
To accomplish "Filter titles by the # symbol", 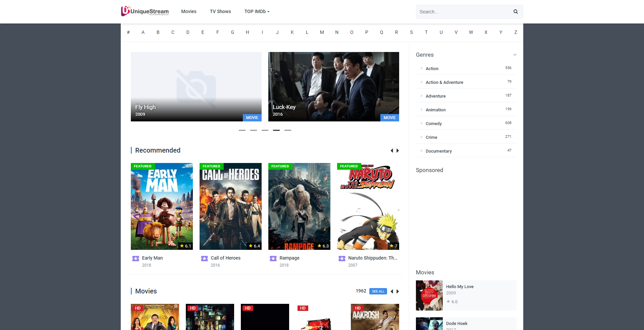I will 128,32.
